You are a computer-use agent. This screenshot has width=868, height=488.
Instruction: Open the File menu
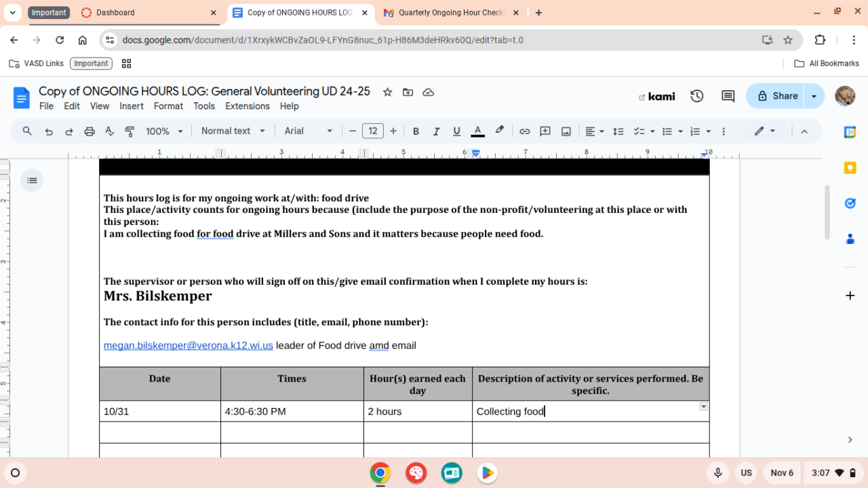click(x=46, y=106)
